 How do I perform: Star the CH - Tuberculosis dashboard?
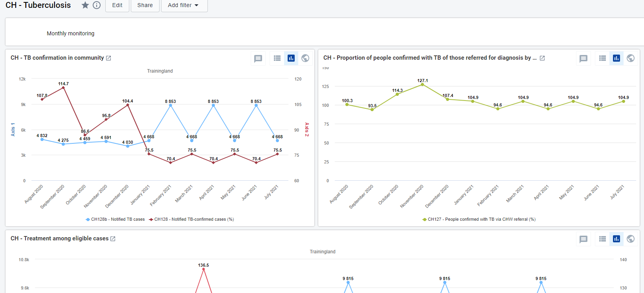[85, 5]
